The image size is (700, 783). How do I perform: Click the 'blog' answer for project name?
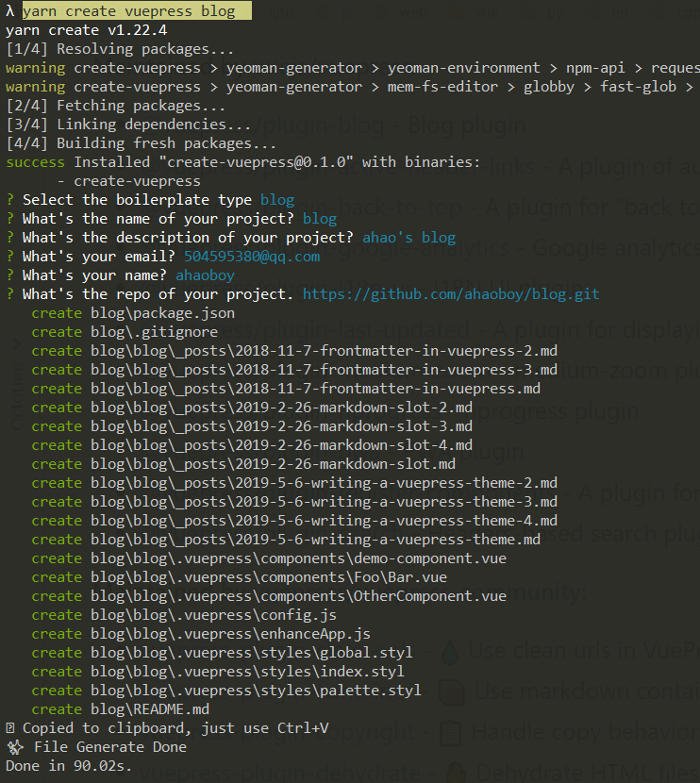click(x=320, y=219)
